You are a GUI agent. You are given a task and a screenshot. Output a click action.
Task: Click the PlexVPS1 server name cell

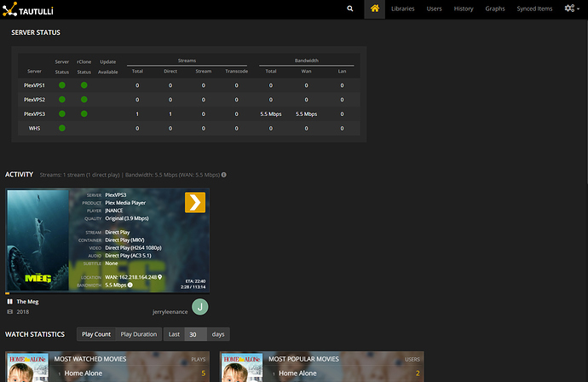click(x=34, y=85)
